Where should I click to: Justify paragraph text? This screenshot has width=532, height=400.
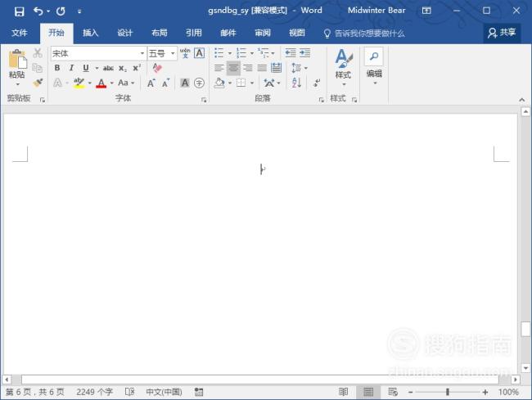(x=262, y=68)
